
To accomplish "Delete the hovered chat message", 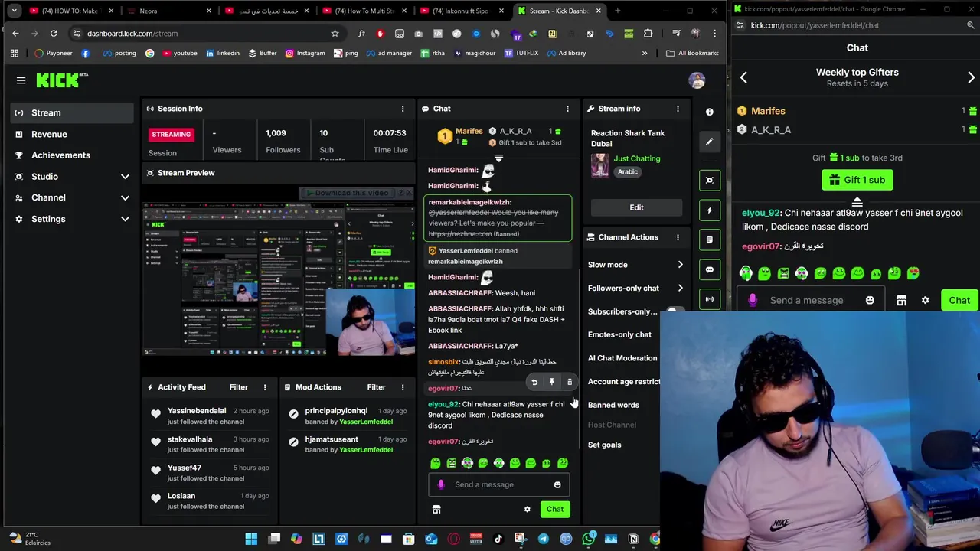I will coord(570,382).
